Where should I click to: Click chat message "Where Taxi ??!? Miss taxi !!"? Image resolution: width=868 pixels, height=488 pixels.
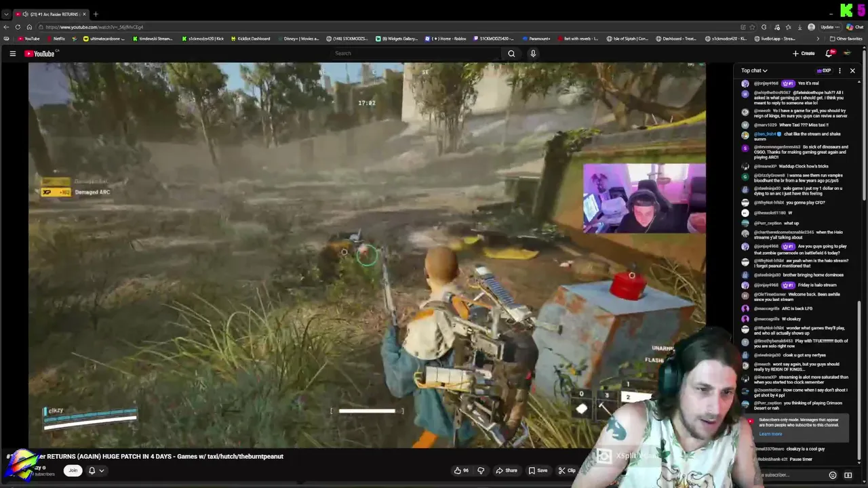(x=804, y=125)
